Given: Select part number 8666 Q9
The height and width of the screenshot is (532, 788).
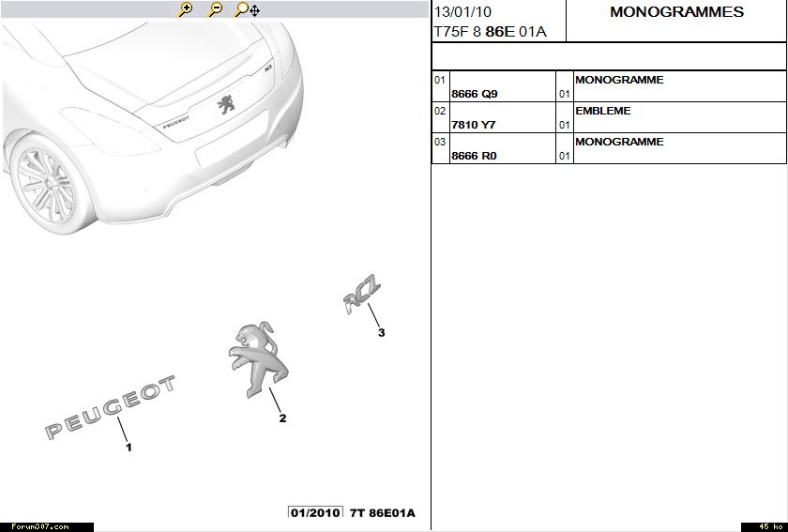Looking at the screenshot, I should [475, 95].
